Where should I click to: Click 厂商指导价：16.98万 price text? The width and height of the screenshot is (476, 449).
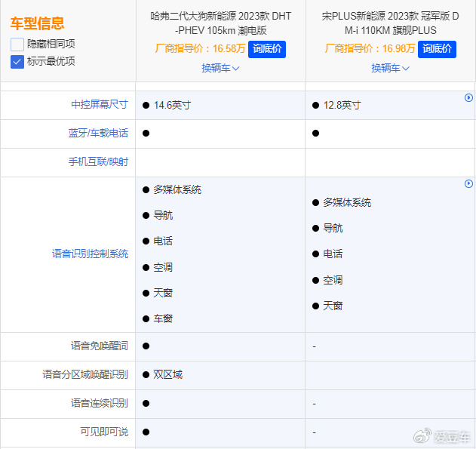pos(370,48)
